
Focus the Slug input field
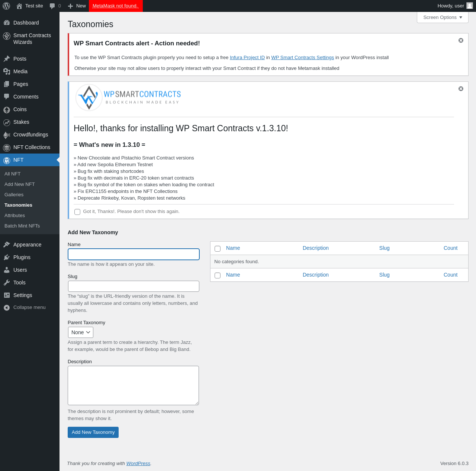point(134,286)
